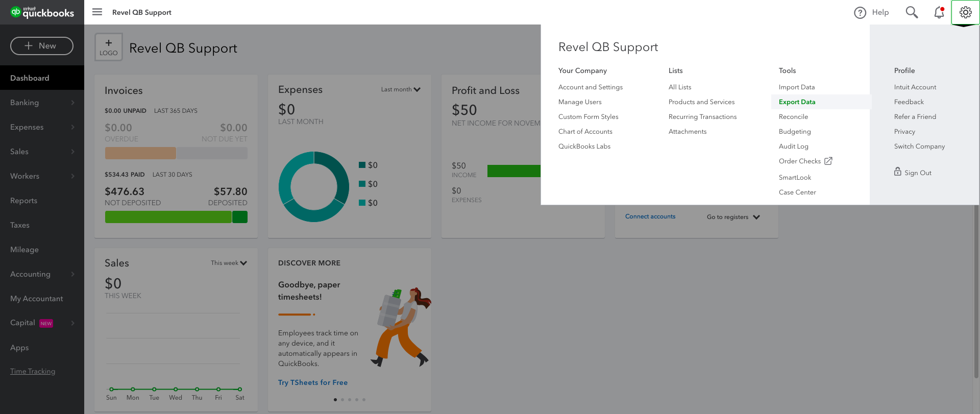Screen dimensions: 980x414
Task: Click the add LOGO placeholder
Action: (x=108, y=47)
